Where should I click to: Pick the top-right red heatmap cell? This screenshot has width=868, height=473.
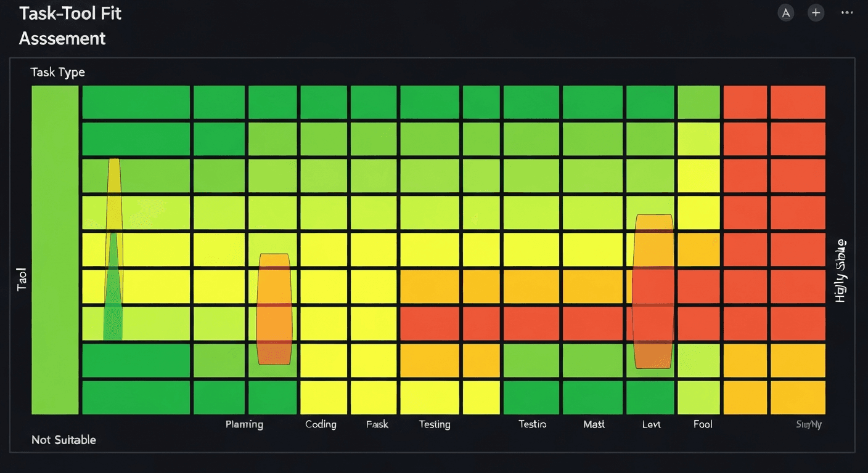(x=798, y=102)
